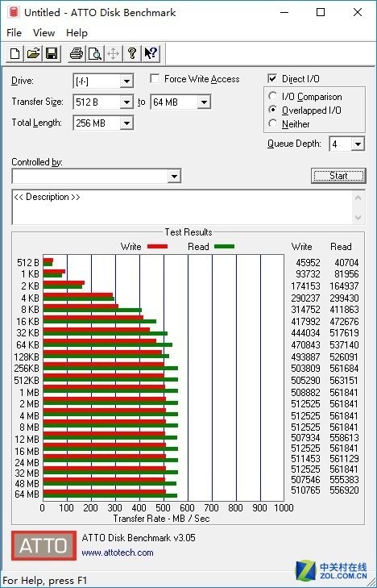Visit the www.attotech.com link
377x588 pixels.
(x=118, y=553)
